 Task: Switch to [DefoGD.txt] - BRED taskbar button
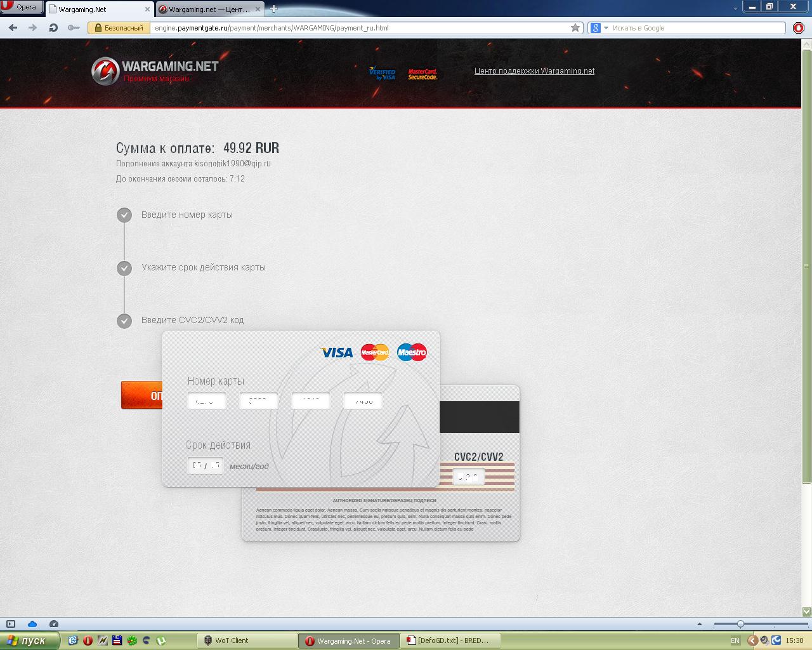(451, 640)
